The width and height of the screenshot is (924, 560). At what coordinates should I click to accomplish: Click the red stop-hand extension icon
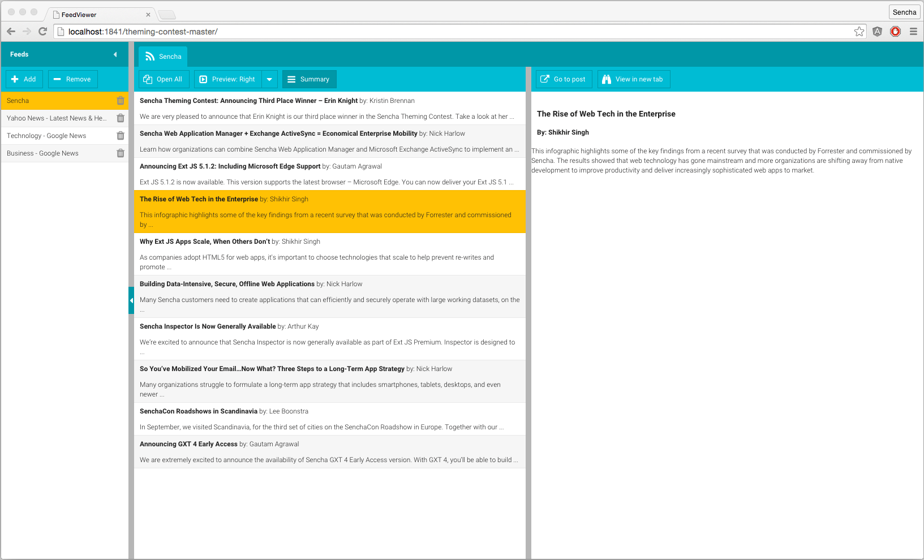[895, 32]
